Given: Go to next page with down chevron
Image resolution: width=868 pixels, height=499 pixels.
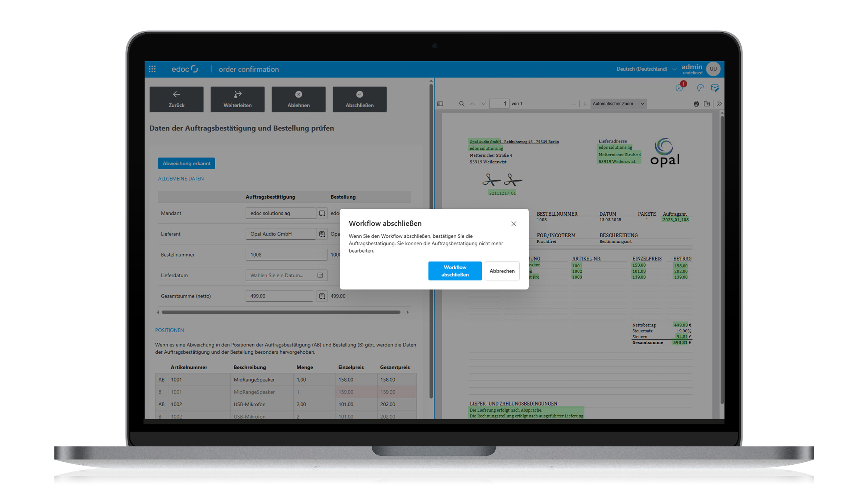Looking at the screenshot, I should 483,104.
